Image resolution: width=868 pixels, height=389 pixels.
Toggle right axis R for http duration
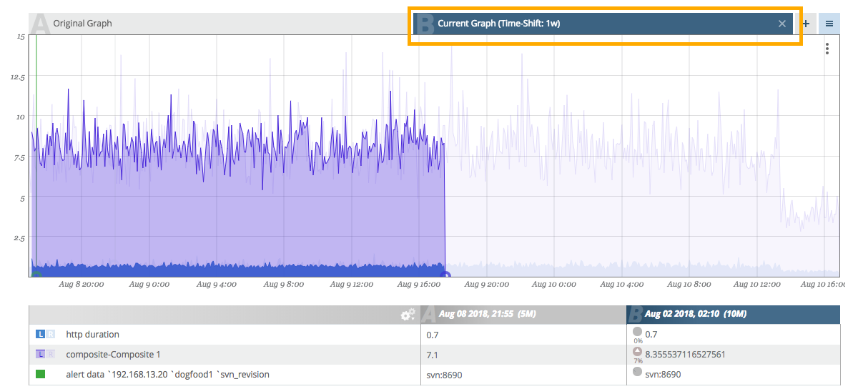(50, 334)
